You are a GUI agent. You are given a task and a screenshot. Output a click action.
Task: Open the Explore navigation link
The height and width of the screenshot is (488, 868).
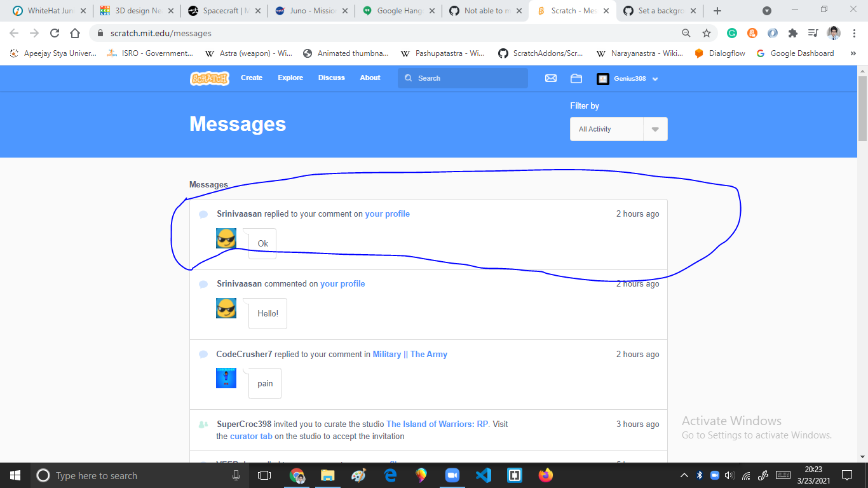click(290, 78)
